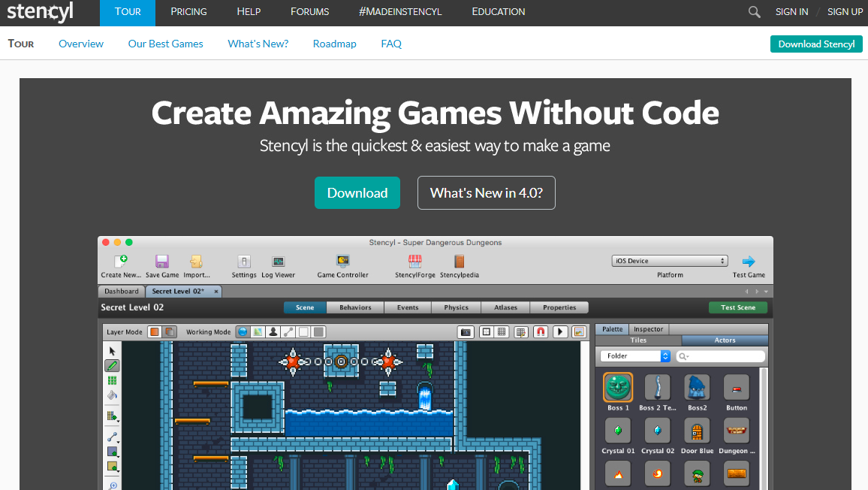
Task: Switch to the Physics tab
Action: point(456,307)
